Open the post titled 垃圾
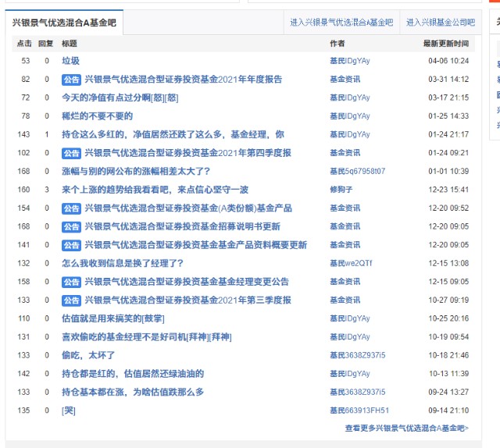 [x=70, y=61]
